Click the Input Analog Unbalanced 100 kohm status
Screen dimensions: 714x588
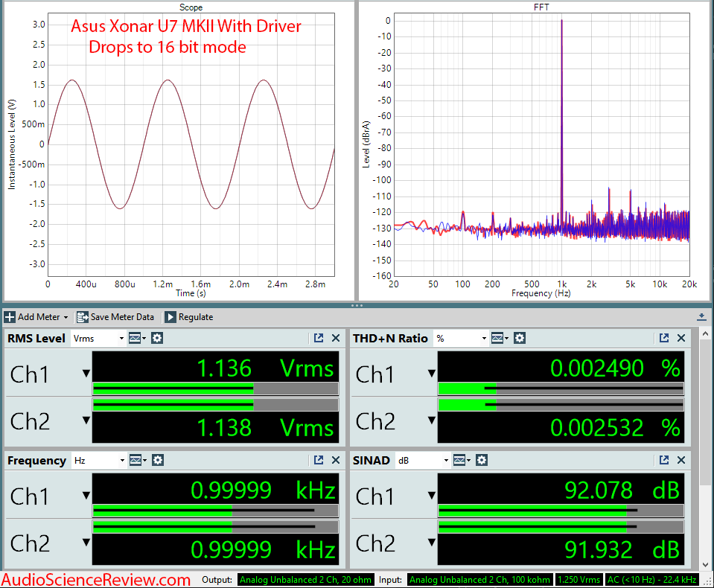tap(480, 580)
